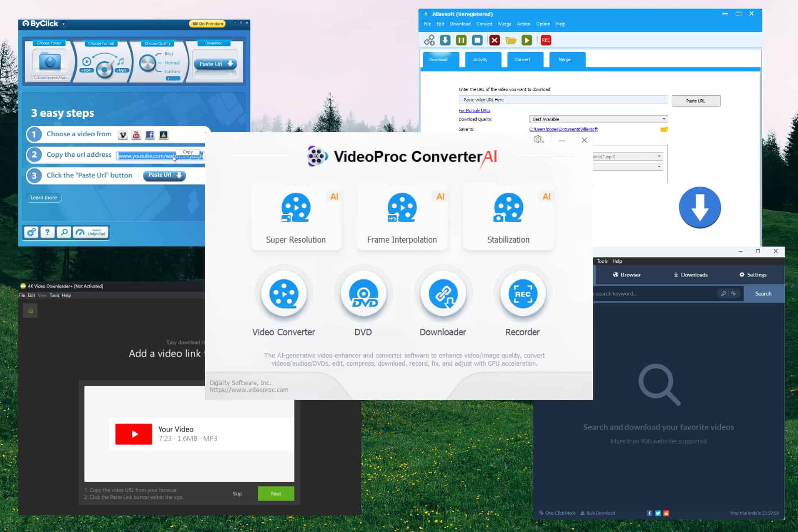Open ByClick help question mark

[x=48, y=232]
